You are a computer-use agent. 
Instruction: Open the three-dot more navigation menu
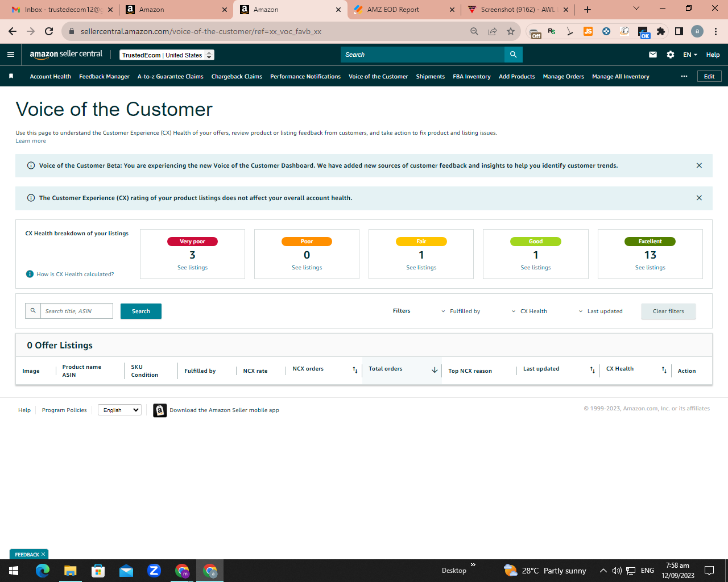pos(684,76)
